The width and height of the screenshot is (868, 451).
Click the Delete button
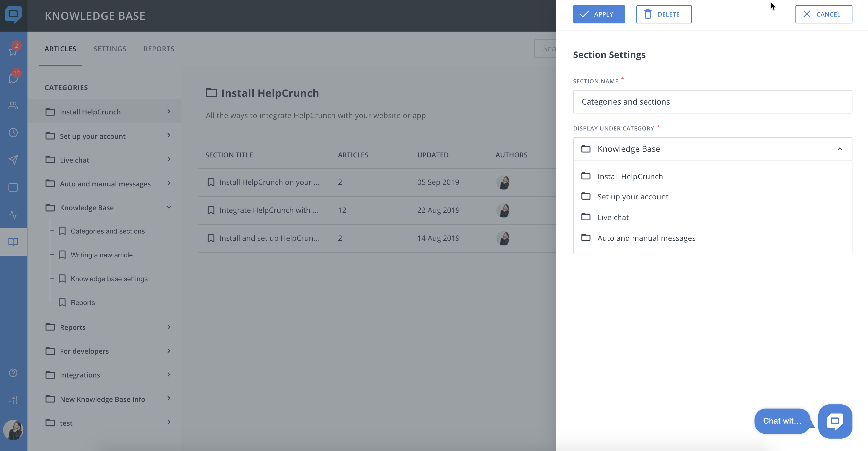(664, 14)
